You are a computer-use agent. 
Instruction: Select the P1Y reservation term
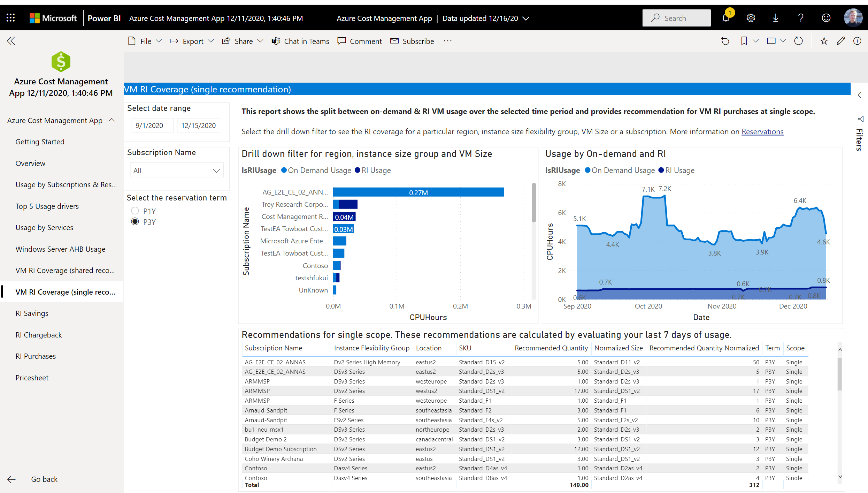click(x=135, y=211)
